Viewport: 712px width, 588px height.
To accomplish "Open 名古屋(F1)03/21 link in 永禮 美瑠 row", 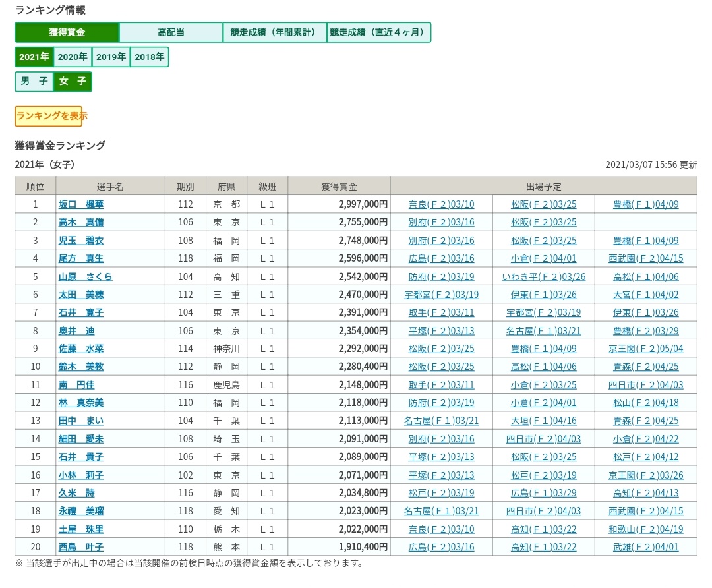I will pyautogui.click(x=441, y=511).
